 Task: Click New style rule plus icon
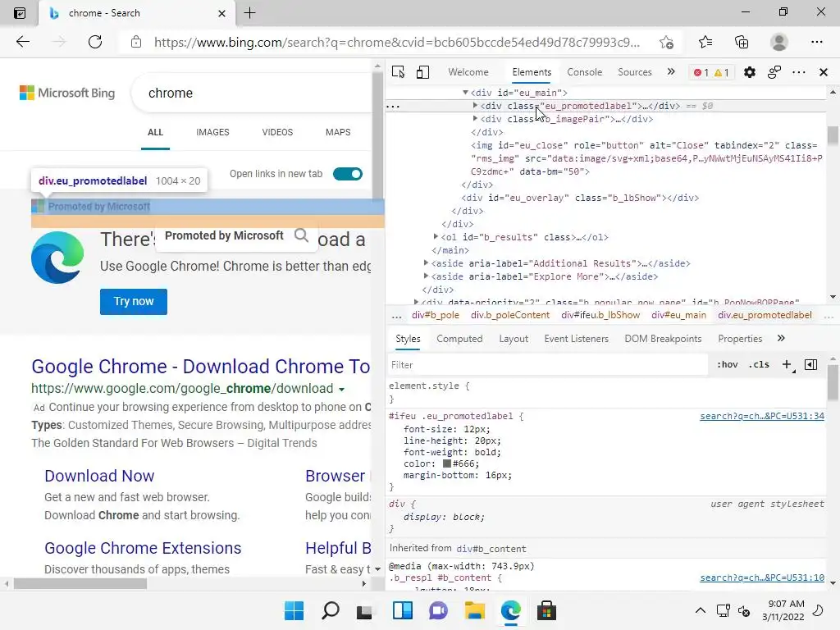787,365
